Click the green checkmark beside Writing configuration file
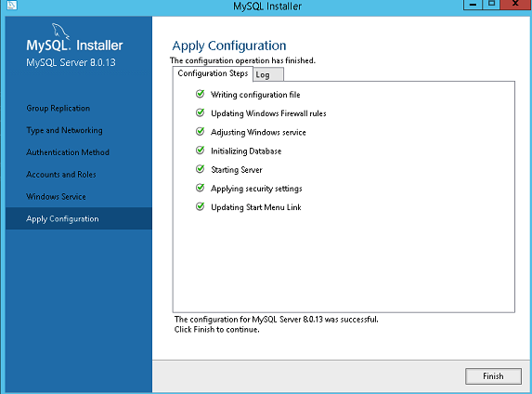 click(201, 94)
